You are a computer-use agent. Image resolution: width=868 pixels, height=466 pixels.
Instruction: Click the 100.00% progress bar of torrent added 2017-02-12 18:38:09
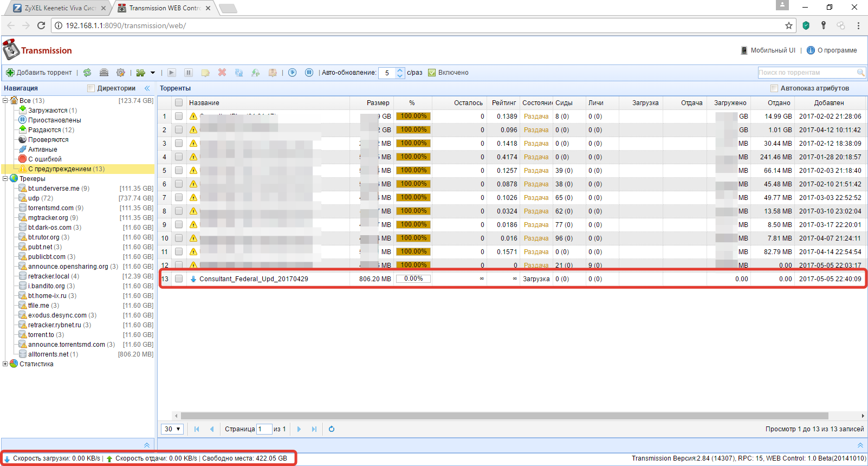click(x=413, y=143)
